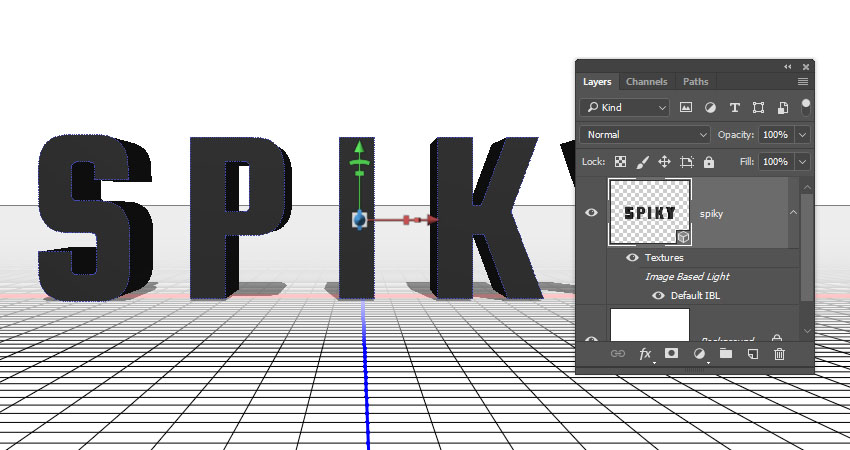Viewport: 850px width, 450px height.
Task: Lock image pixels with brush icon
Action: click(x=642, y=162)
